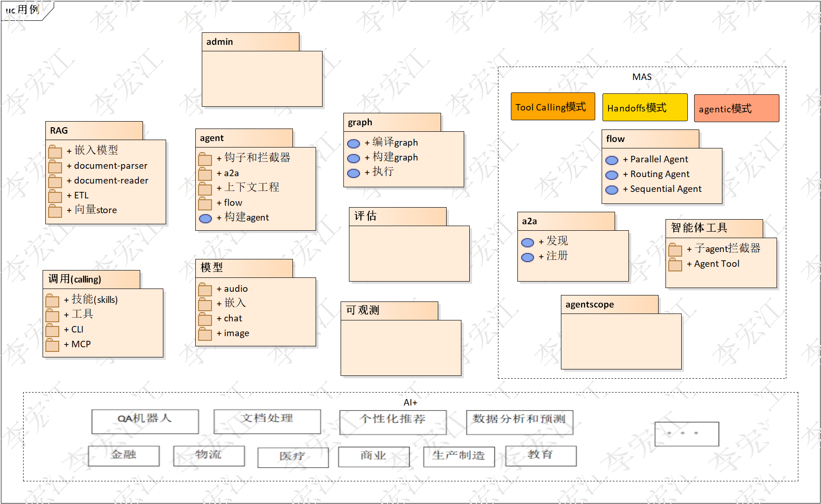The image size is (821, 504).
Task: Click the folder icon next to 上下文工程
Action: (205, 189)
